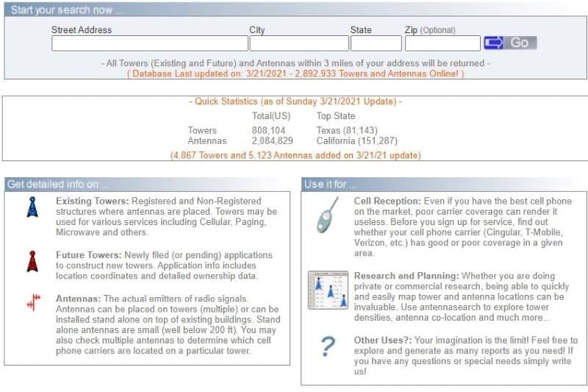Click the 'Start your search now' header

pos(68,10)
